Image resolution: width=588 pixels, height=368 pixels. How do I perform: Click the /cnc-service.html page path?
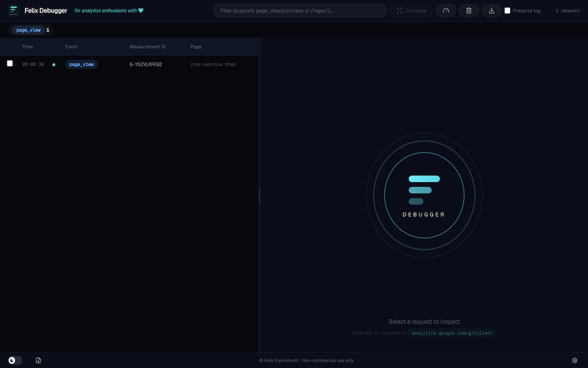tap(213, 64)
